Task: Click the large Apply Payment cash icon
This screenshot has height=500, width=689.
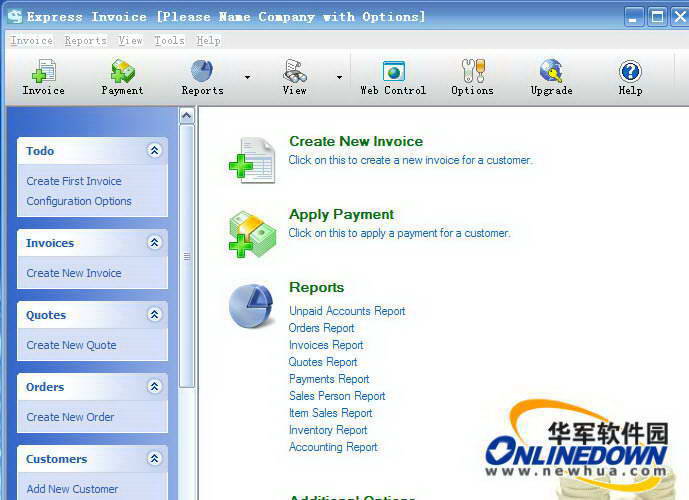Action: (252, 234)
